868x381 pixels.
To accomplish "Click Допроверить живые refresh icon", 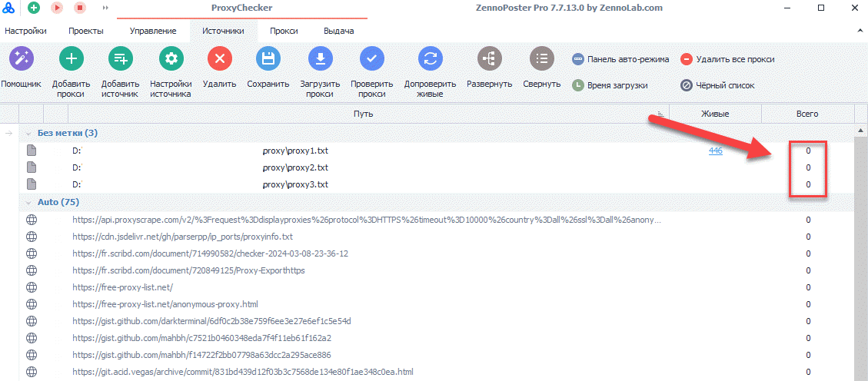I will [430, 58].
